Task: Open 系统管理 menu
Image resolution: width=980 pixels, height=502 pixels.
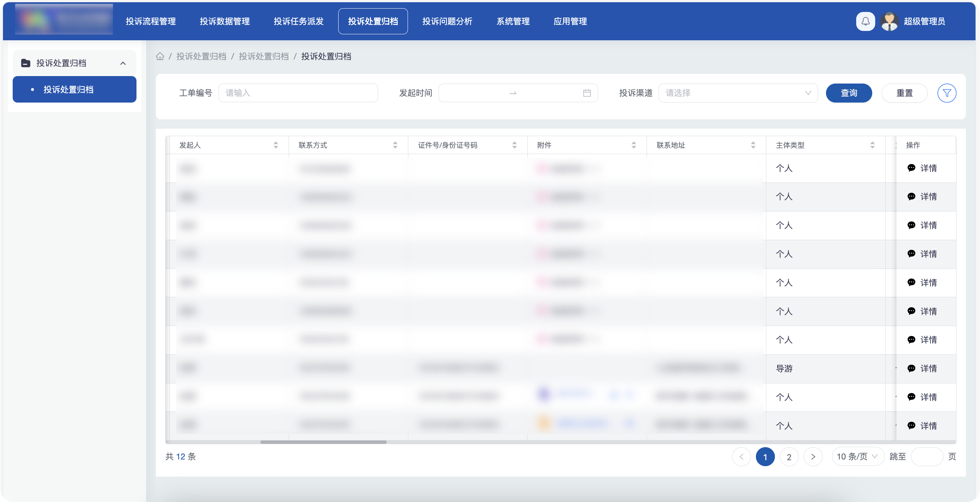Action: pos(513,21)
